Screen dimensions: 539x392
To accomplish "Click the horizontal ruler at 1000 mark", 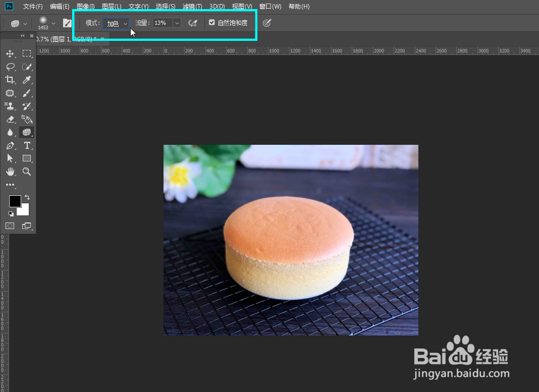I will (x=274, y=51).
